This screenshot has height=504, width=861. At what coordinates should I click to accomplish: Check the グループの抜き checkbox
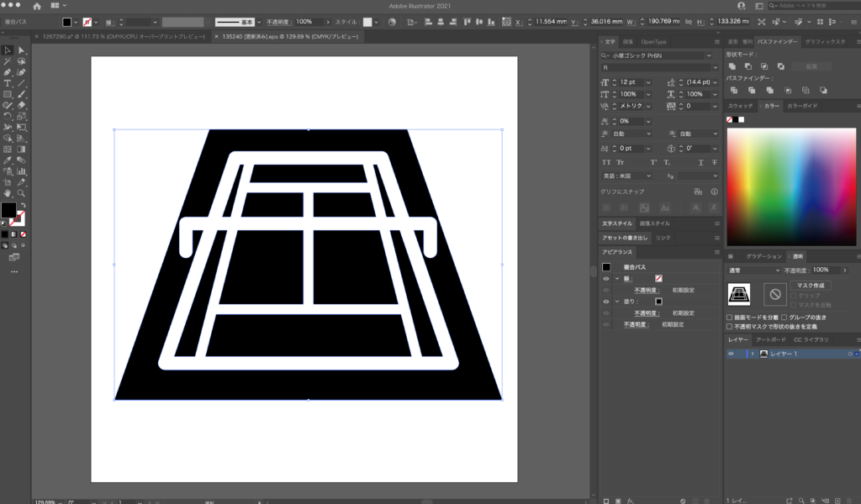[784, 318]
